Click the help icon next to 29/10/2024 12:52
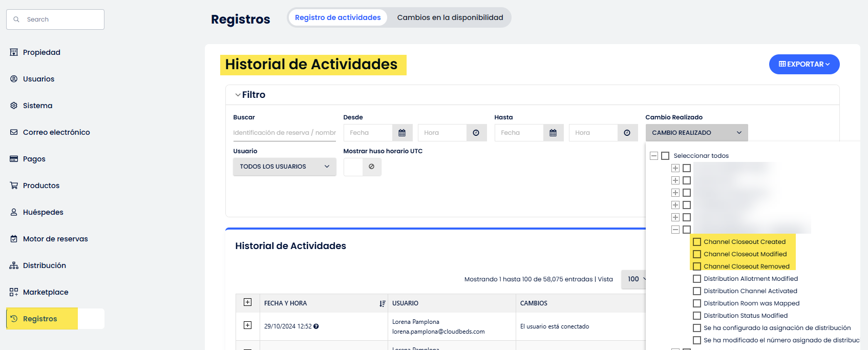 [316, 326]
